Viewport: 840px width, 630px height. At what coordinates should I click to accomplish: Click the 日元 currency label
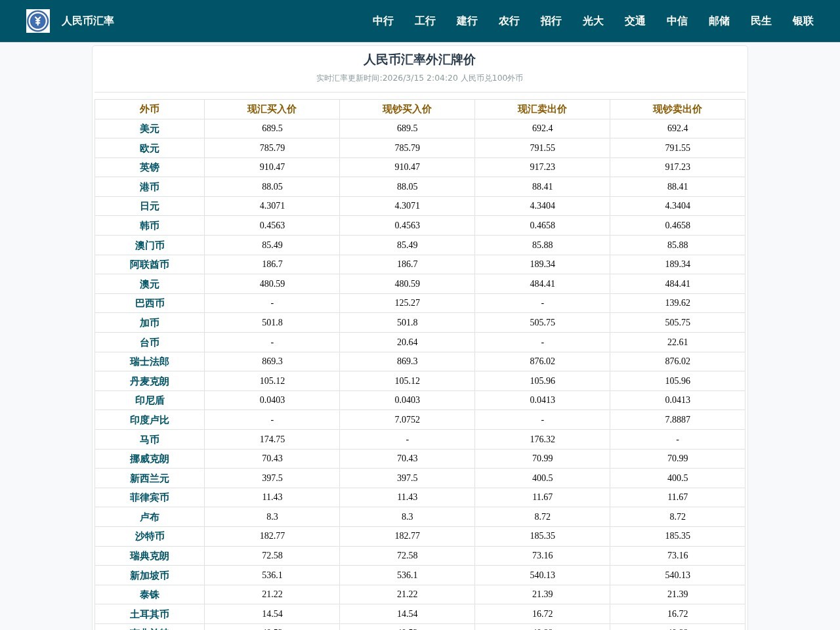pos(149,206)
